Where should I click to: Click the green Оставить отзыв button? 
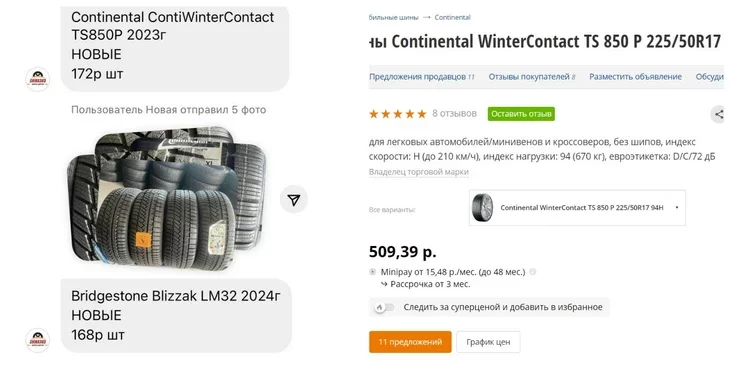[521, 114]
